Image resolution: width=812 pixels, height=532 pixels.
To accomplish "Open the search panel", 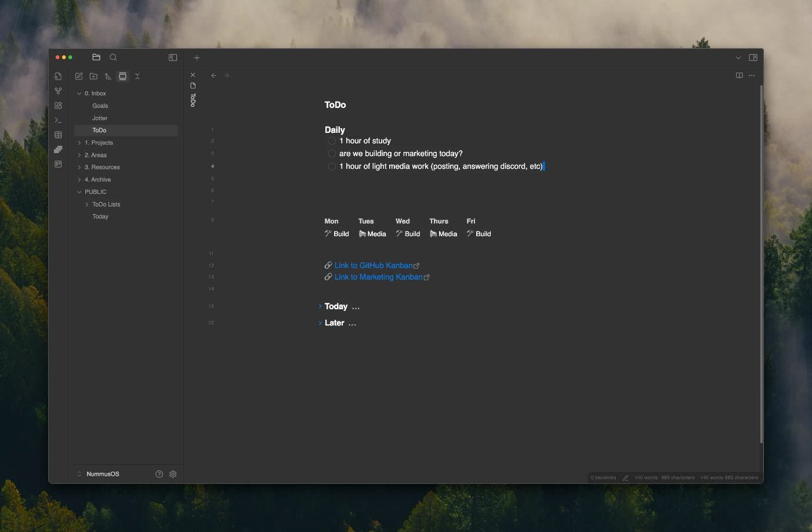I will click(113, 57).
